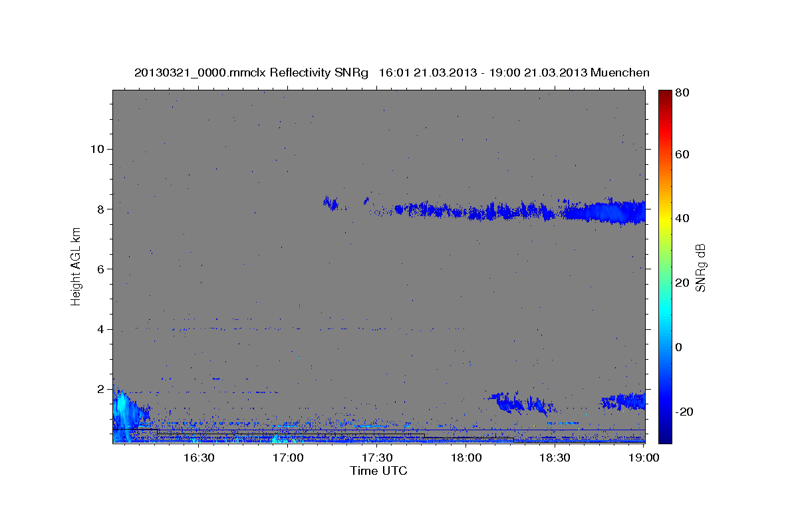The height and width of the screenshot is (532, 798).
Task: Click the 17:00 time tick label
Action: click(x=289, y=458)
